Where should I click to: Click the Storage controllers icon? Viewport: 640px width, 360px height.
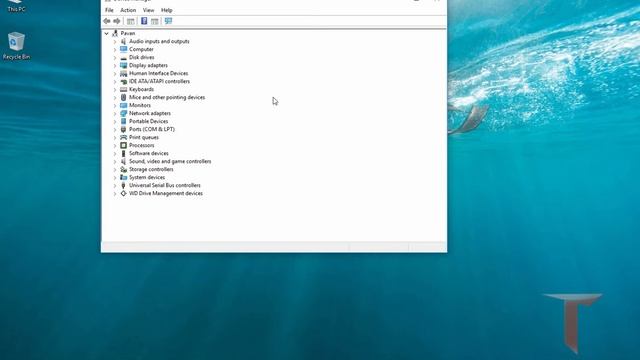tap(123, 169)
